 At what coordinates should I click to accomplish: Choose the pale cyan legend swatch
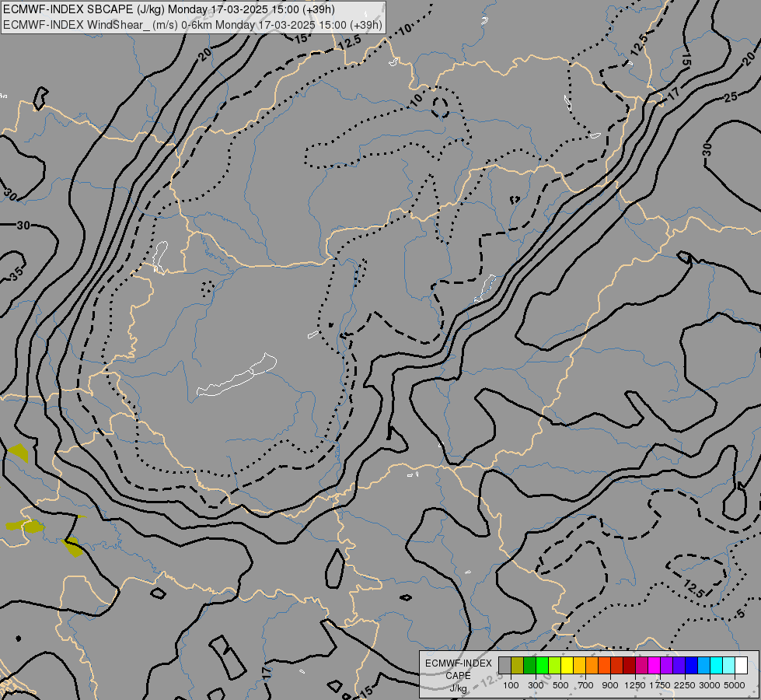[x=728, y=665]
